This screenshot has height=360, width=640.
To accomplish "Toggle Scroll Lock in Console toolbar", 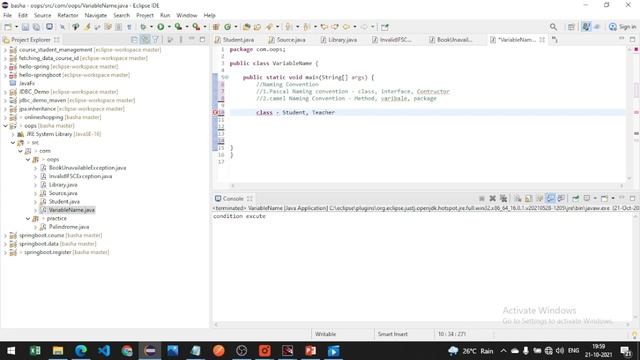I will [529, 198].
